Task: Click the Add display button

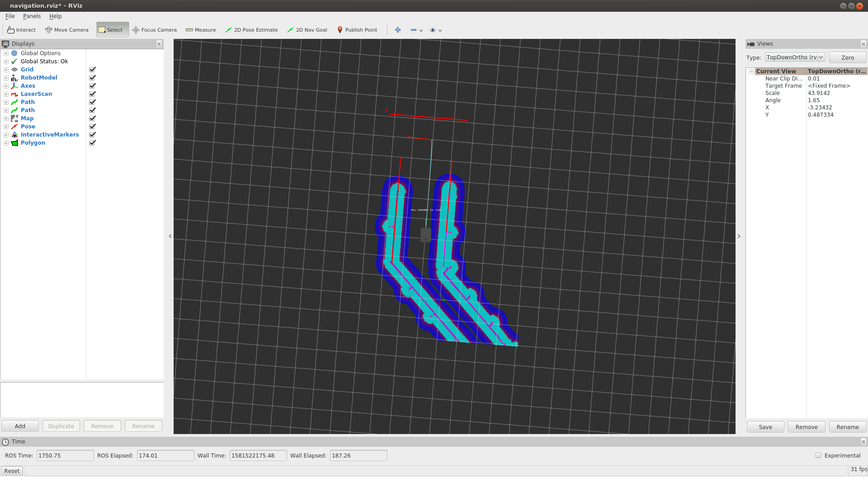Action: tap(20, 426)
